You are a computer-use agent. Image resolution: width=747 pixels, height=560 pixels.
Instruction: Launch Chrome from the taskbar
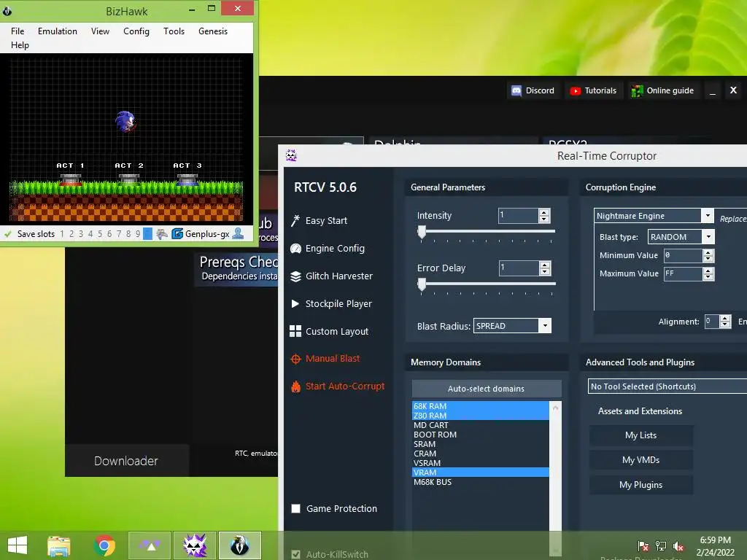click(104, 545)
